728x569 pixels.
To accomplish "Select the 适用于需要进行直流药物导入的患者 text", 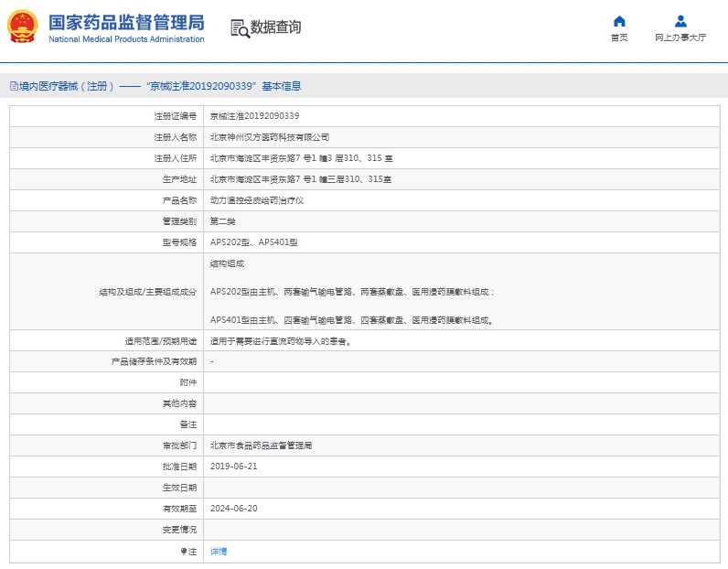I will click(x=281, y=341).
